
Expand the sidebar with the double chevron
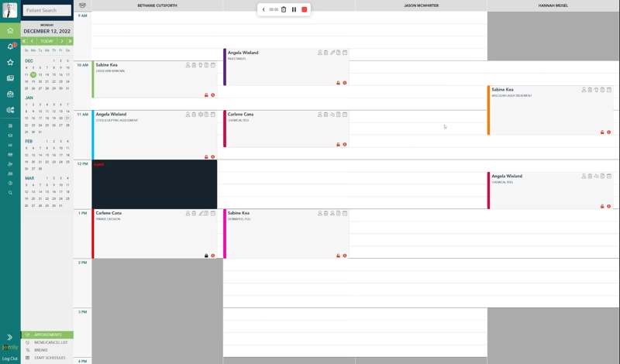10,337
